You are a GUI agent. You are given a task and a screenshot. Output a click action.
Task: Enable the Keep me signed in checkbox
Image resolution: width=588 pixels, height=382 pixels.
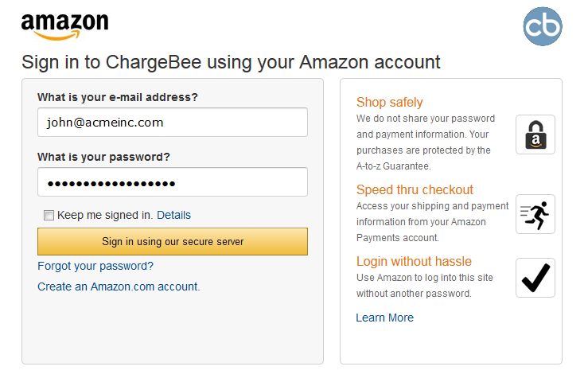49,215
